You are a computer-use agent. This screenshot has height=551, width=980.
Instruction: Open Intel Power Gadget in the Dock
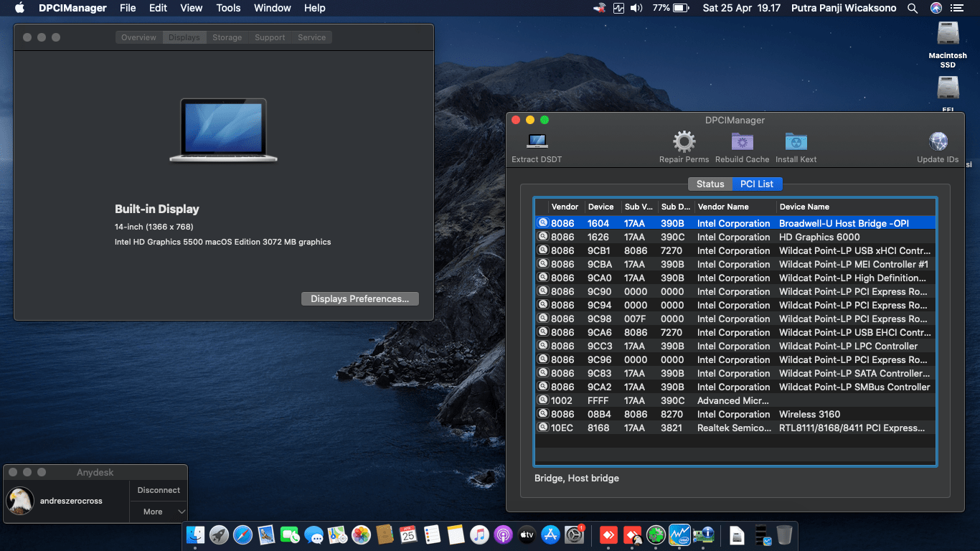click(679, 534)
